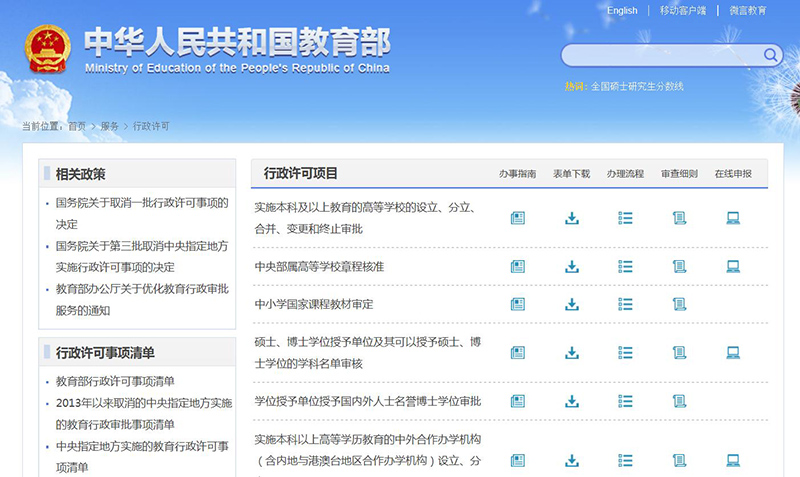Image resolution: width=800 pixels, height=477 pixels.
Task: Open online application for 硕士、博士学位授予单位 row
Action: (x=733, y=353)
